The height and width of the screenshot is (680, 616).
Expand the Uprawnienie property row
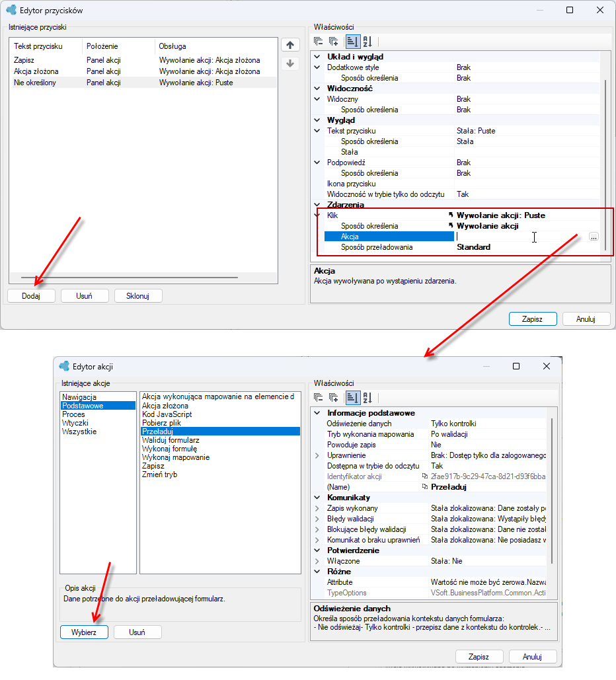point(317,455)
